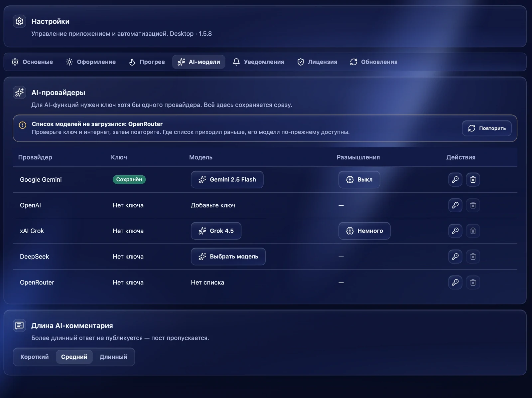
Task: Click the Размышления column header
Action: [x=358, y=157]
